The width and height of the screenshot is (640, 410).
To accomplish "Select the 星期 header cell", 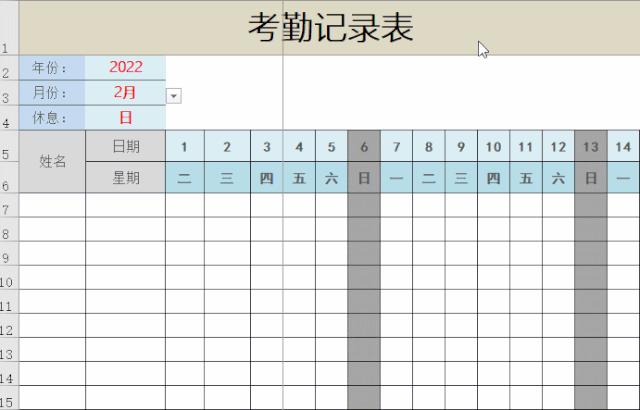I will (x=126, y=177).
